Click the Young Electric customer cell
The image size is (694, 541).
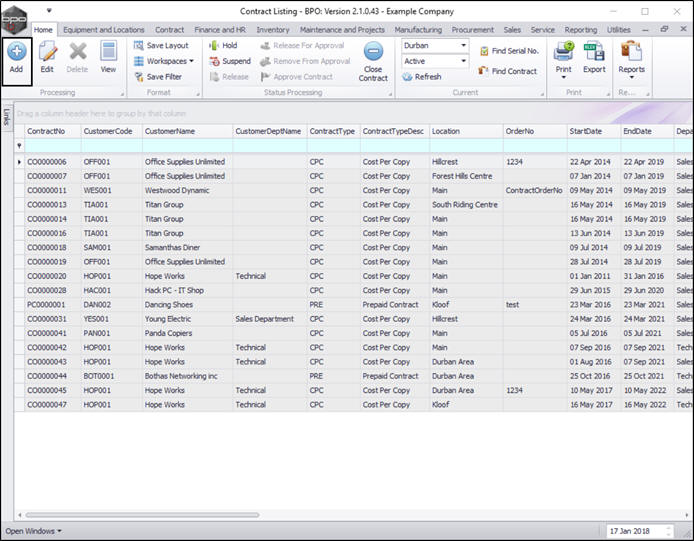coord(187,319)
